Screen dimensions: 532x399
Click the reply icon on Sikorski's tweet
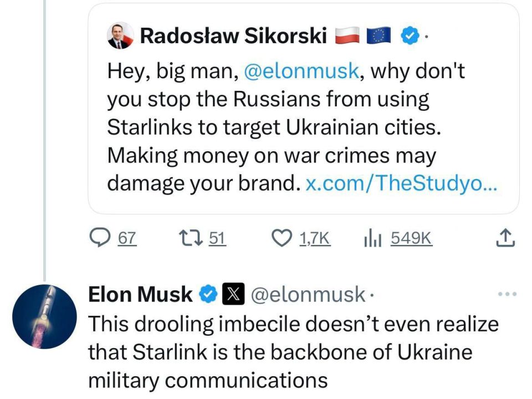click(100, 238)
